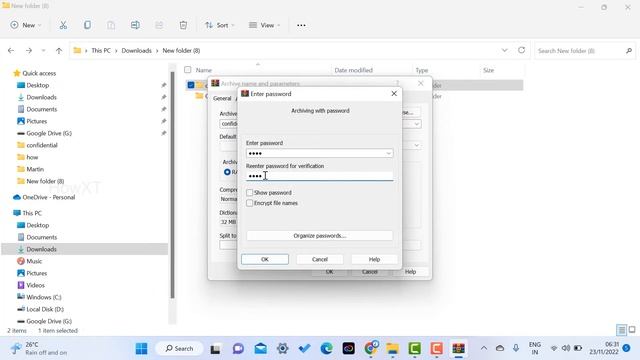Show hidden tray icons chevron

click(484, 348)
